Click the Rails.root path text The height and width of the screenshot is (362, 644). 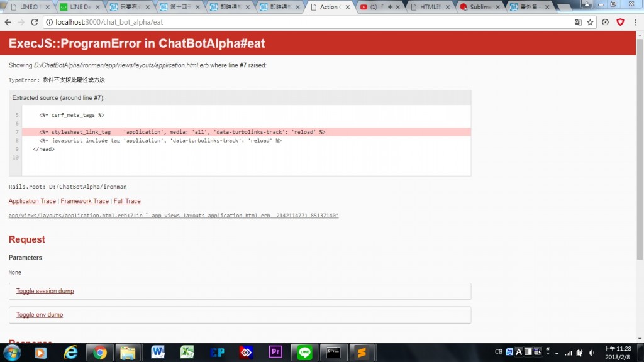click(x=68, y=187)
